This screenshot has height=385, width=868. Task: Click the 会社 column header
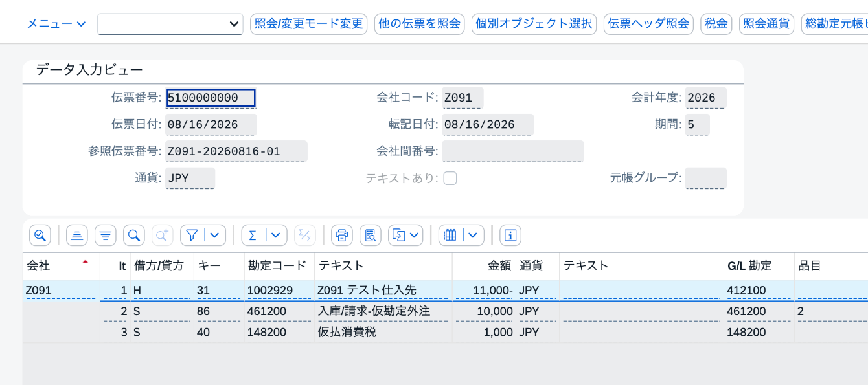point(62,266)
